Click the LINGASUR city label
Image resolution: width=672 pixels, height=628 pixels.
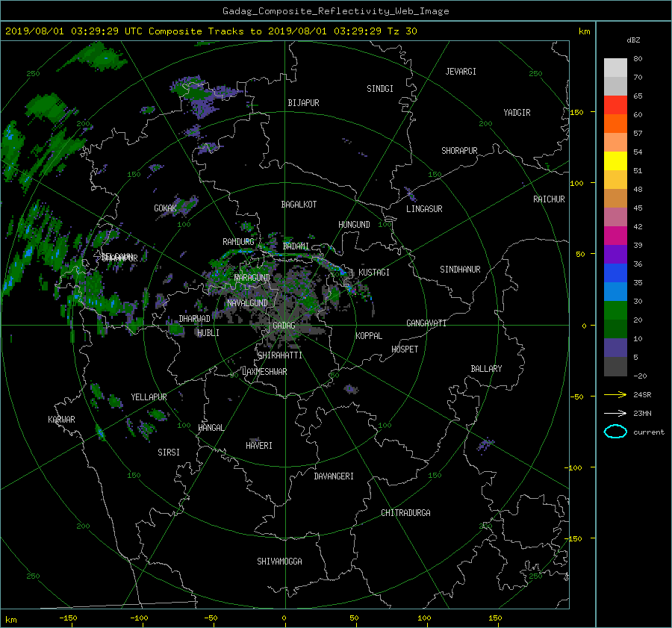pos(424,209)
